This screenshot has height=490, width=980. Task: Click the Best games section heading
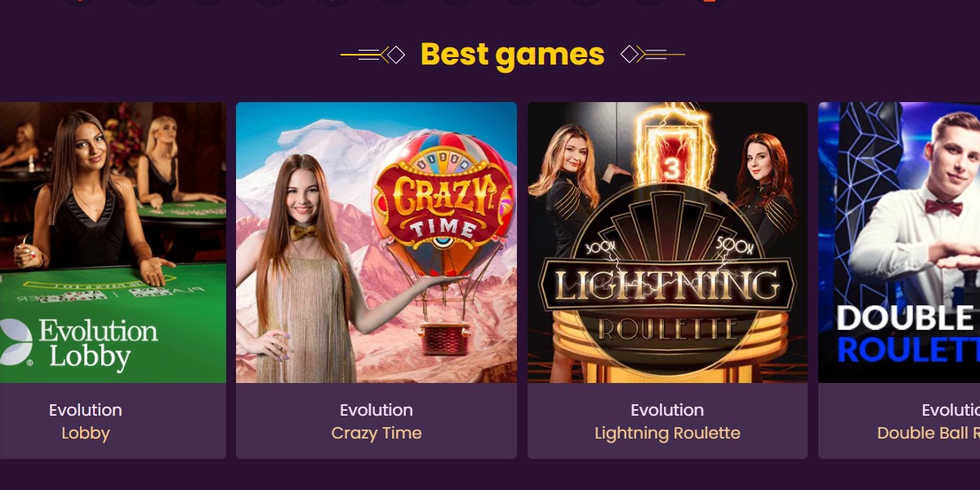pyautogui.click(x=512, y=55)
